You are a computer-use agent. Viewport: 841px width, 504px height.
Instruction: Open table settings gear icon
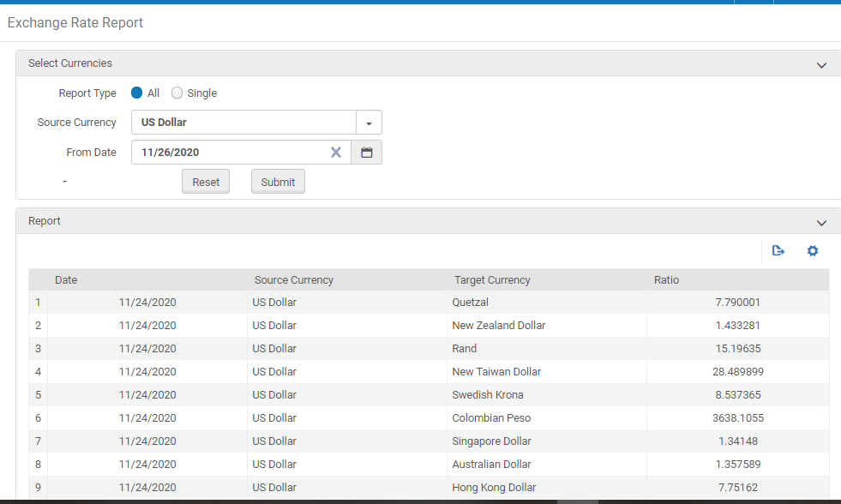[813, 251]
